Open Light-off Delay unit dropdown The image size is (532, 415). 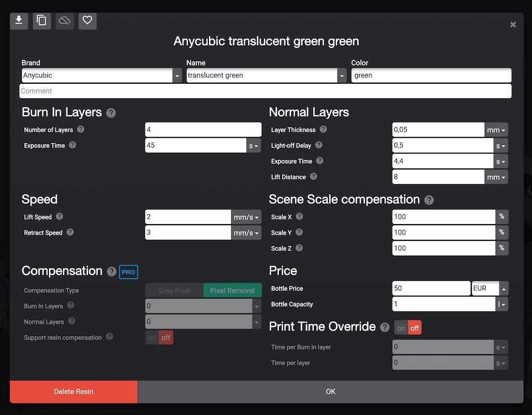tap(501, 146)
